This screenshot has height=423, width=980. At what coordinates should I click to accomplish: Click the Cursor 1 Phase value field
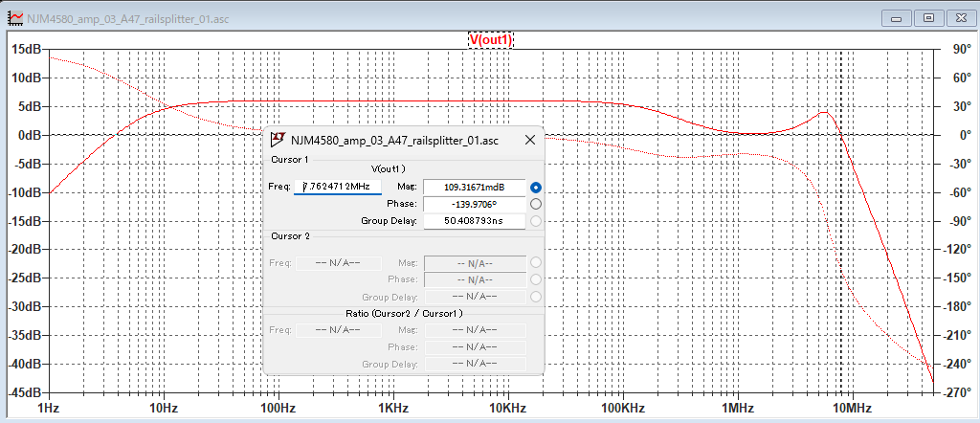[x=473, y=204]
